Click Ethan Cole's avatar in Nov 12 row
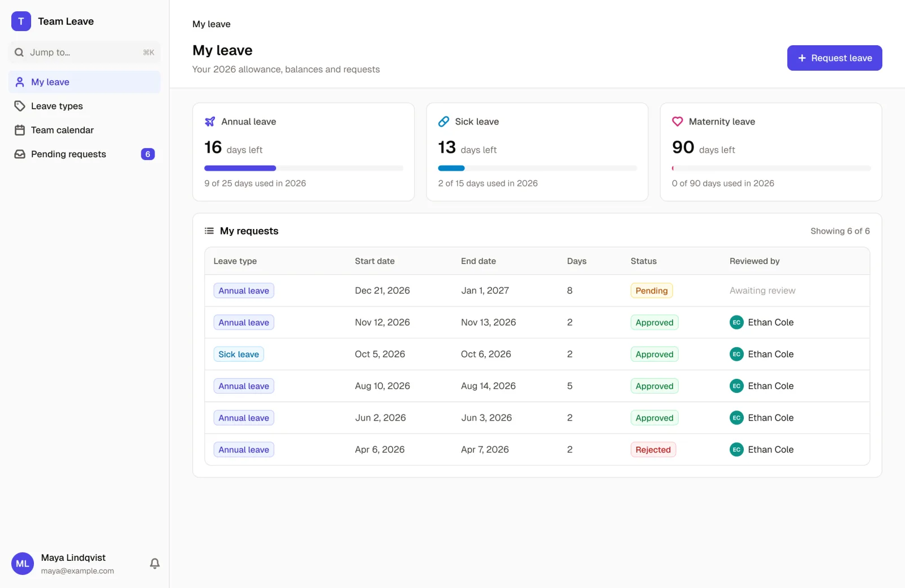The image size is (905, 588). tap(736, 322)
